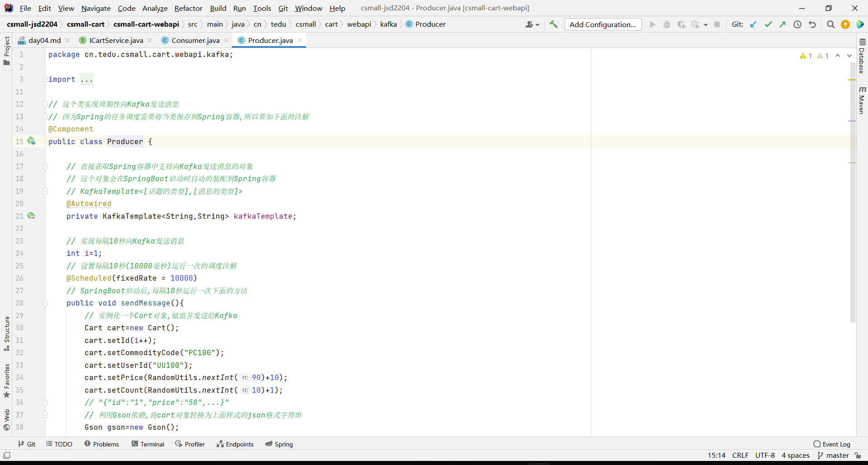Screen dimensions: 868x465
Task: Click yellow warning stripe mark on scrollbar
Action: 852,80
